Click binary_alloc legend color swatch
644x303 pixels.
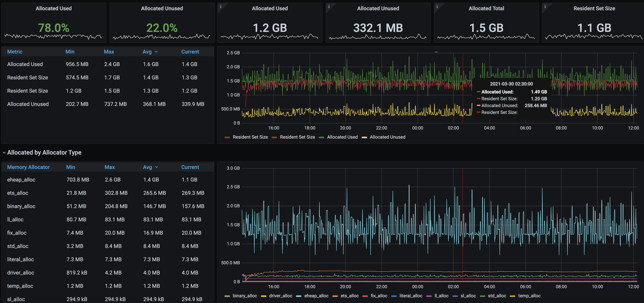point(227,296)
